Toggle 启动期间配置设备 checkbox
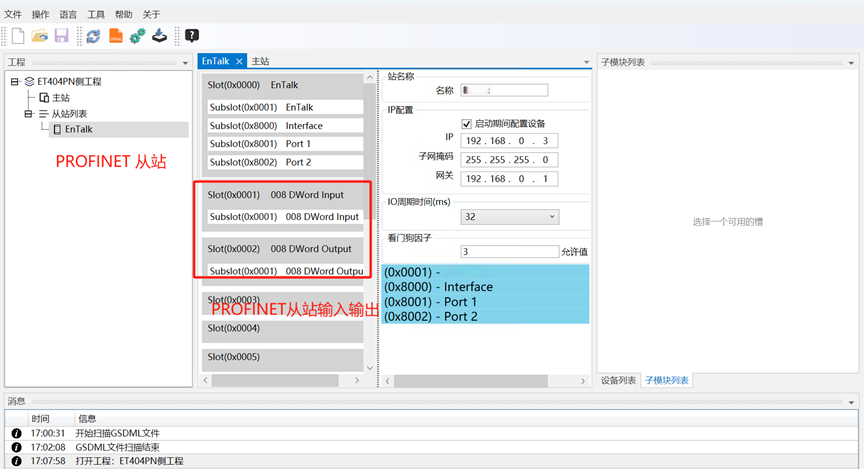The image size is (864, 469). (466, 123)
